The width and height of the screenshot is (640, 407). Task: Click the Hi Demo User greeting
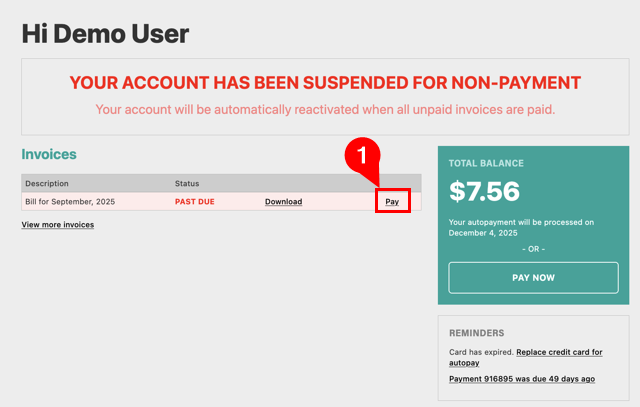pyautogui.click(x=105, y=33)
